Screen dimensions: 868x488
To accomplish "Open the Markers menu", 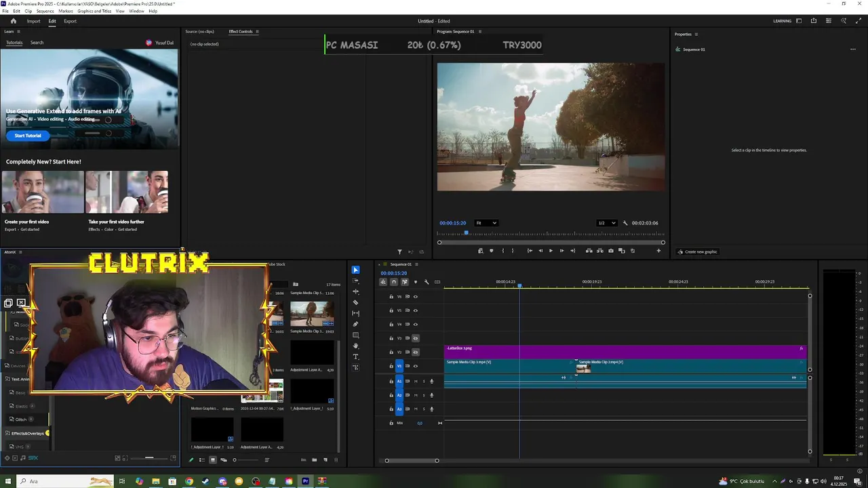I will click(x=66, y=11).
